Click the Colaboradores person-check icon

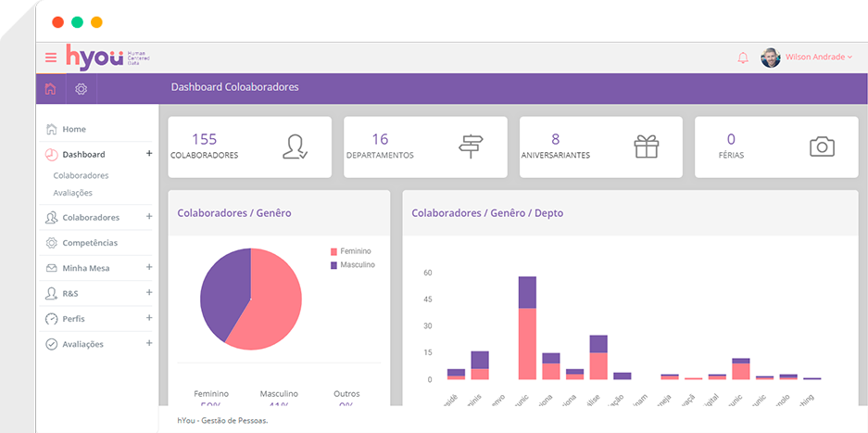tap(296, 146)
